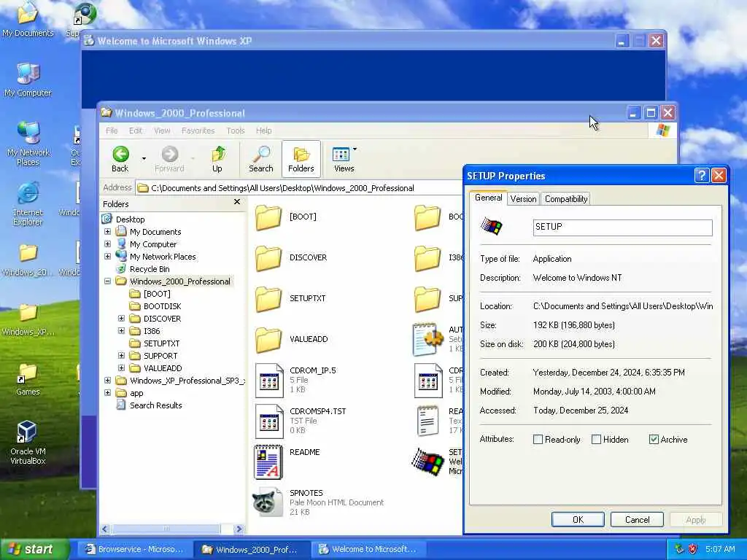This screenshot has height=560, width=747.
Task: Open the Tools menu
Action: click(x=236, y=131)
